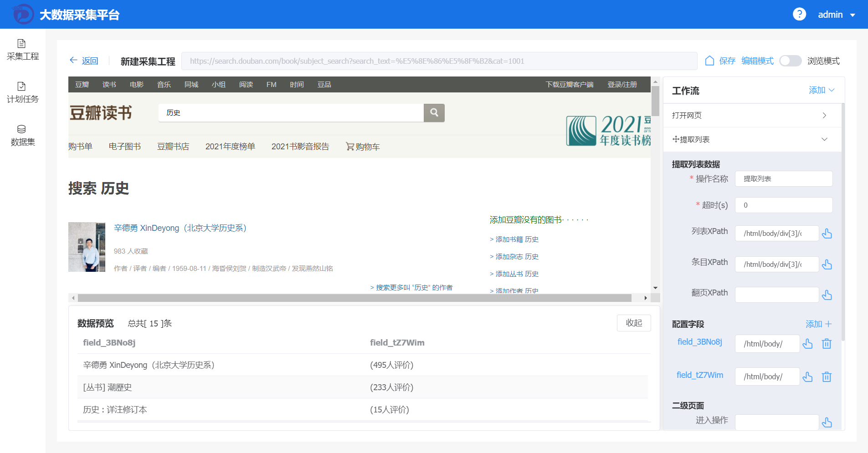Click the browser pane horizontal scrollbar
The height and width of the screenshot is (453, 868).
[x=354, y=298]
